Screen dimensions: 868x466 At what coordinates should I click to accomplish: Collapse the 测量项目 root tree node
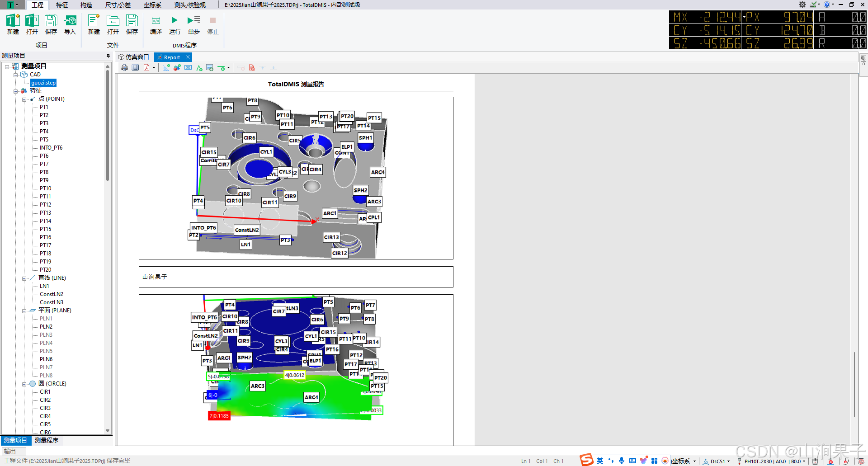click(x=7, y=66)
